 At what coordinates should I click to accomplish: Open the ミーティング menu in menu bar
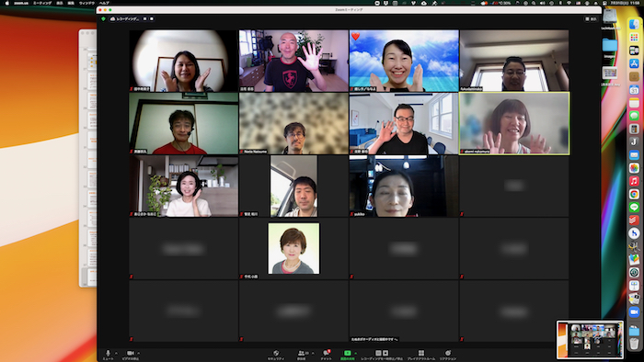42,3
